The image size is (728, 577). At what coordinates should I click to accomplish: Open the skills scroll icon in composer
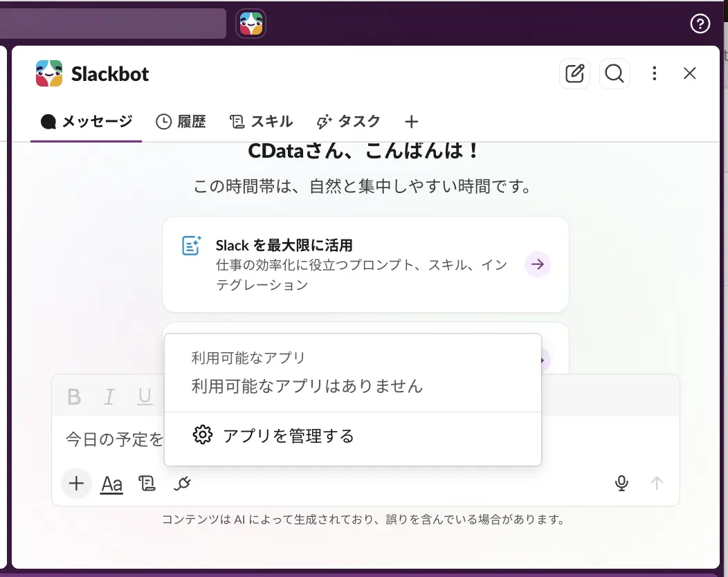147,484
